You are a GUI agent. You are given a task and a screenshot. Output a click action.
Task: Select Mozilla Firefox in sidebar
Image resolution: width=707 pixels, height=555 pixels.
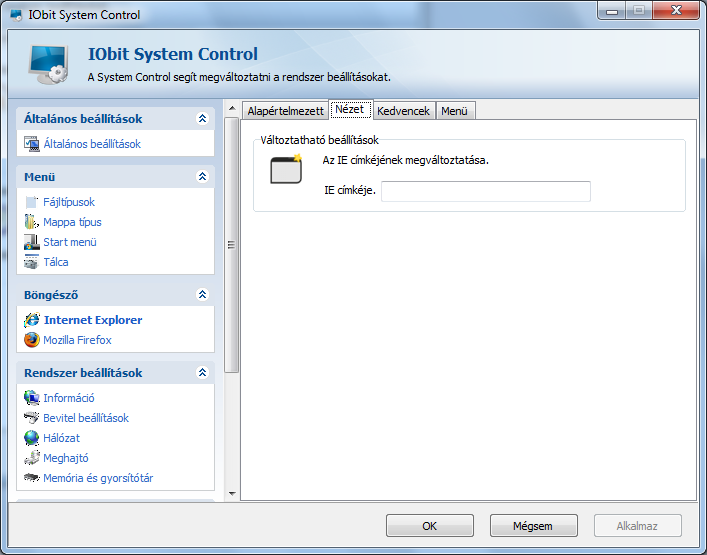click(77, 340)
